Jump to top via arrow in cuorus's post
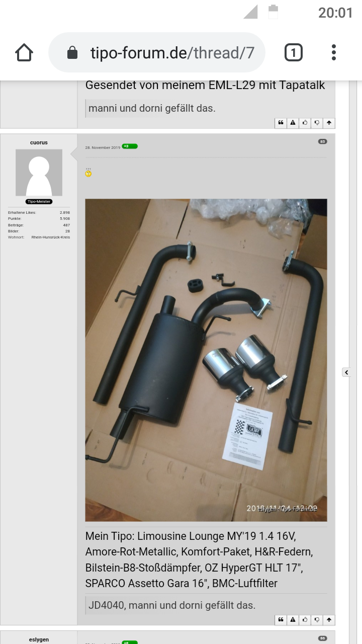 point(329,620)
